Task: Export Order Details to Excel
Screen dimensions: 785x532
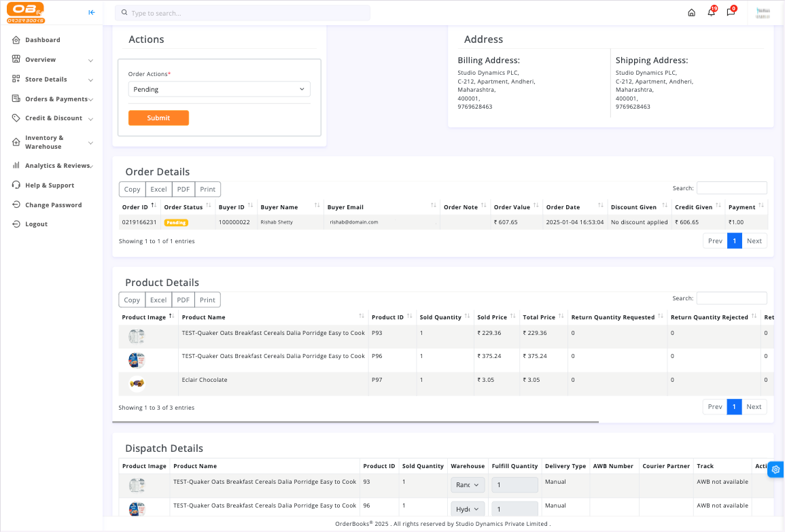Action: (158, 190)
